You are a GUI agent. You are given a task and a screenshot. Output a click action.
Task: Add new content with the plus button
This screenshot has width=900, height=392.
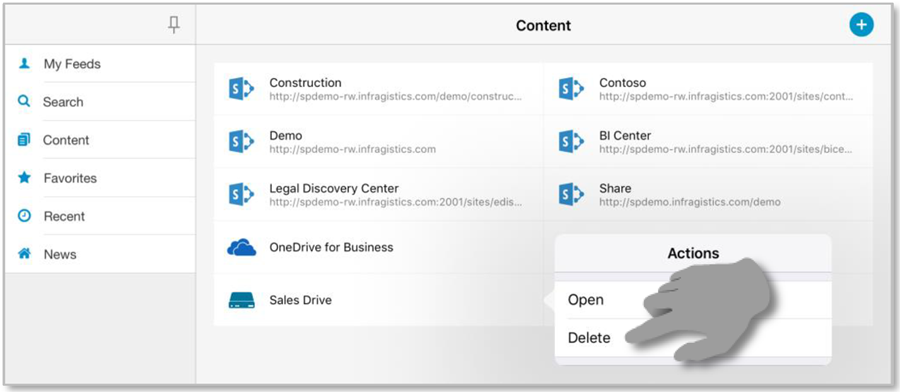tap(861, 25)
